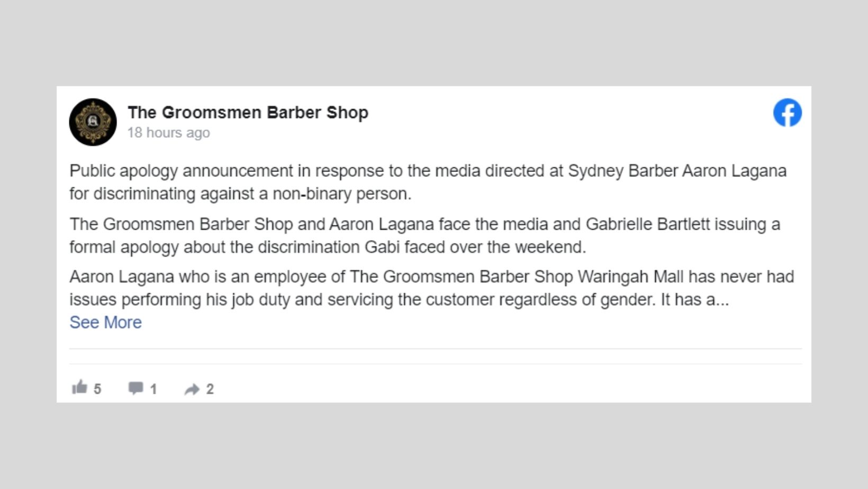Open the '18 hours ago' timestamp
This screenshot has width=868, height=489.
pos(168,132)
